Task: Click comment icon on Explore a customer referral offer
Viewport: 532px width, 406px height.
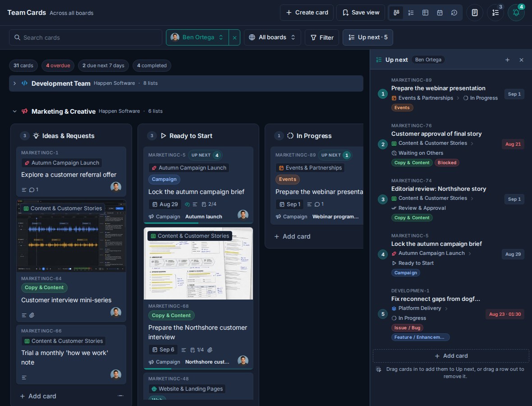Action: pyautogui.click(x=32, y=190)
